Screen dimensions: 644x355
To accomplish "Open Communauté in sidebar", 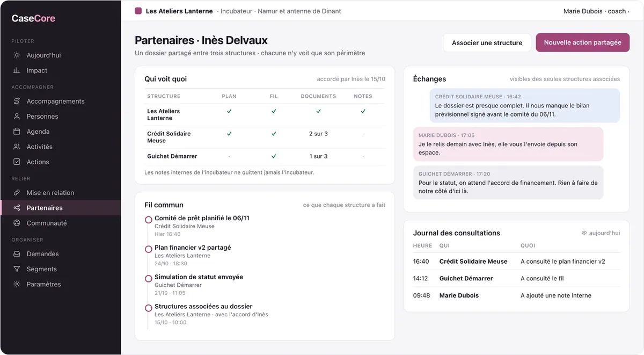I will point(60,223).
